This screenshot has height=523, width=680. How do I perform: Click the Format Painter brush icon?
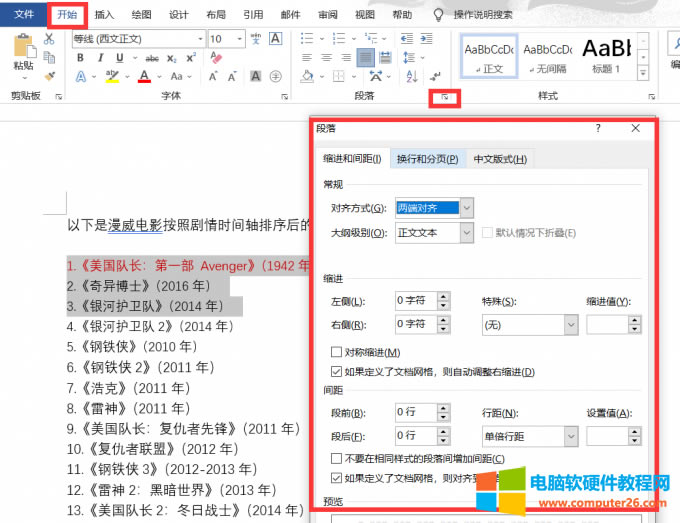tap(48, 75)
